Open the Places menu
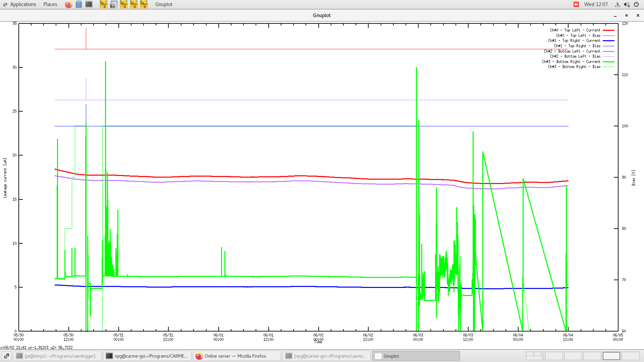This screenshot has width=644, height=362. tap(50, 4)
